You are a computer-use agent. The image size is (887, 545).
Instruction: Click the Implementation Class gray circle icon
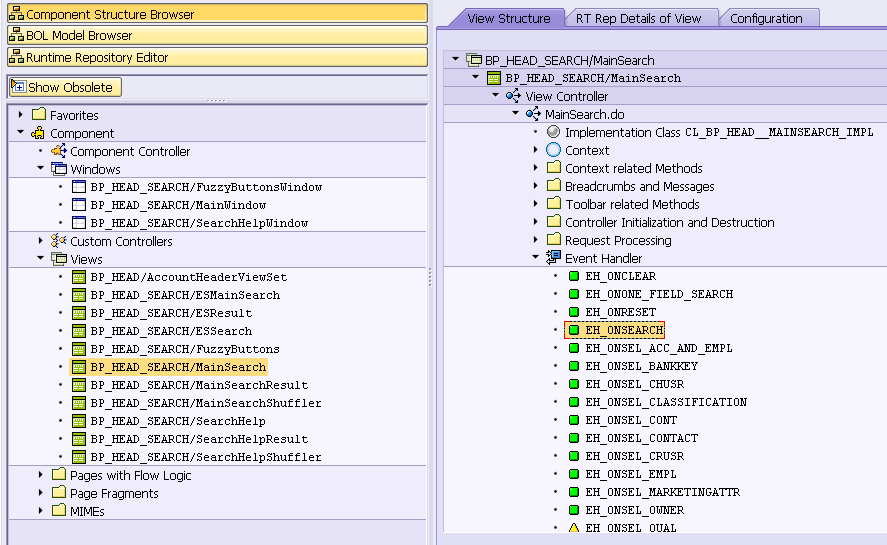point(553,132)
